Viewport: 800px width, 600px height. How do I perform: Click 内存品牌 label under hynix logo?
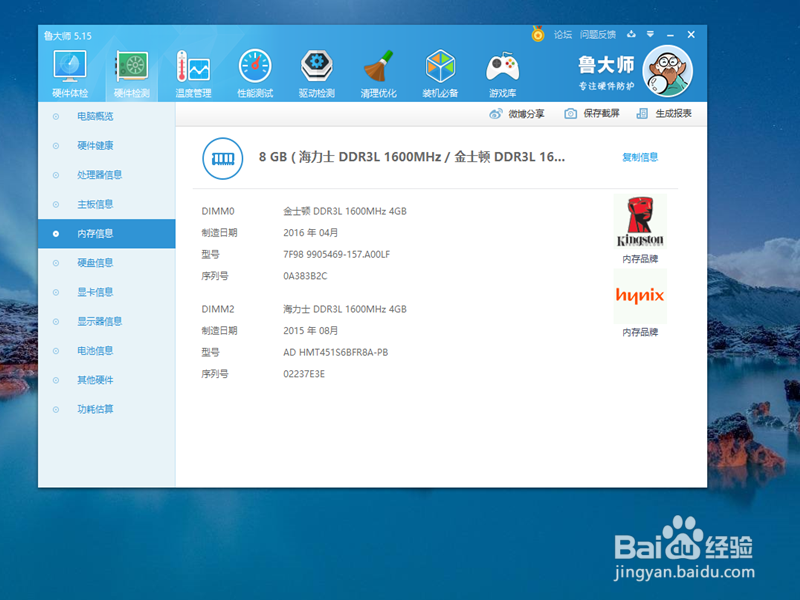pos(640,333)
